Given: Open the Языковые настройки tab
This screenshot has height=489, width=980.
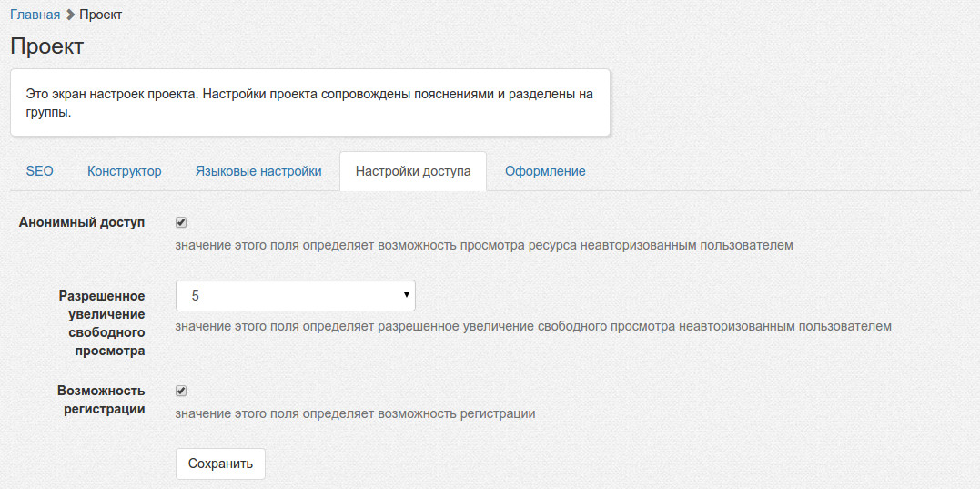Looking at the screenshot, I should click(x=258, y=171).
